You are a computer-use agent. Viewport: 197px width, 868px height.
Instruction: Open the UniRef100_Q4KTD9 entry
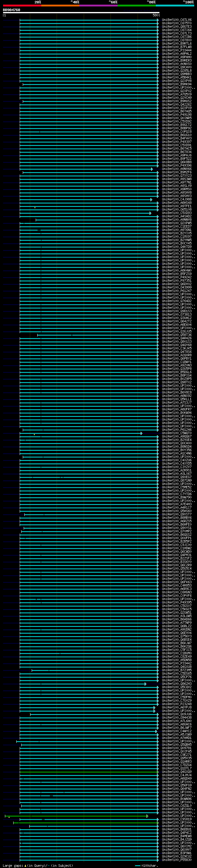pyautogui.click(x=176, y=247)
